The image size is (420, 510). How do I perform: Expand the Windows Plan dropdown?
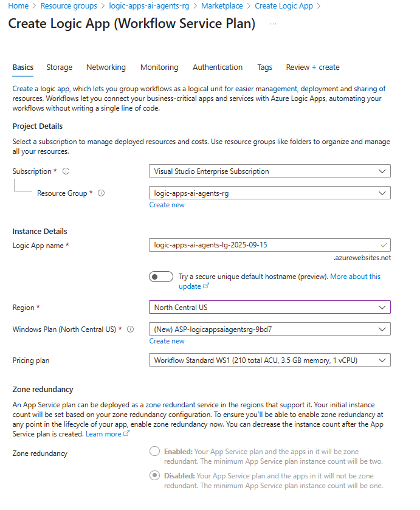pos(383,329)
